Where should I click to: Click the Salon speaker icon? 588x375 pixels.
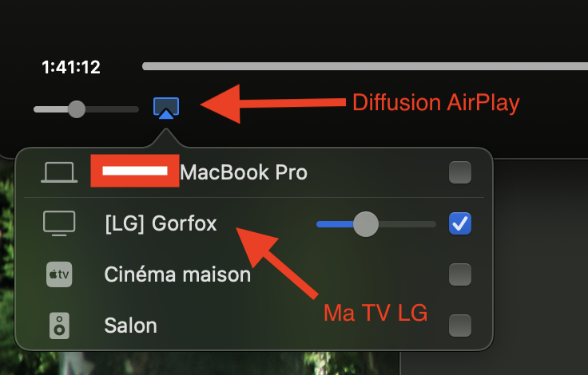tap(59, 326)
